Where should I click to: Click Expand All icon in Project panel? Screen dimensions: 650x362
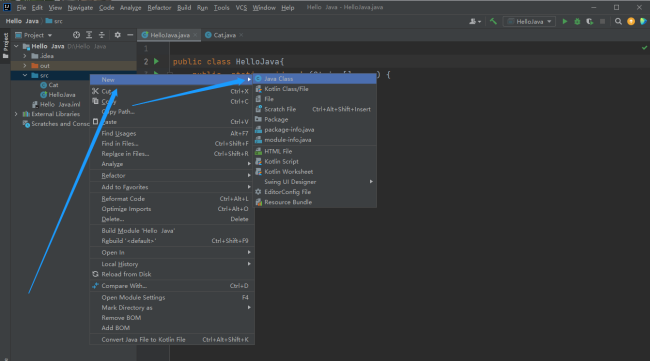pos(89,35)
